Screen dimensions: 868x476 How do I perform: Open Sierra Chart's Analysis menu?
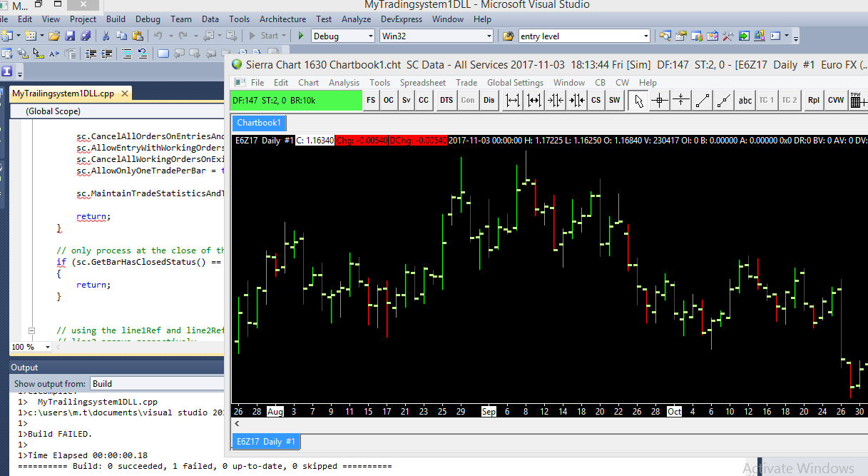pos(344,83)
